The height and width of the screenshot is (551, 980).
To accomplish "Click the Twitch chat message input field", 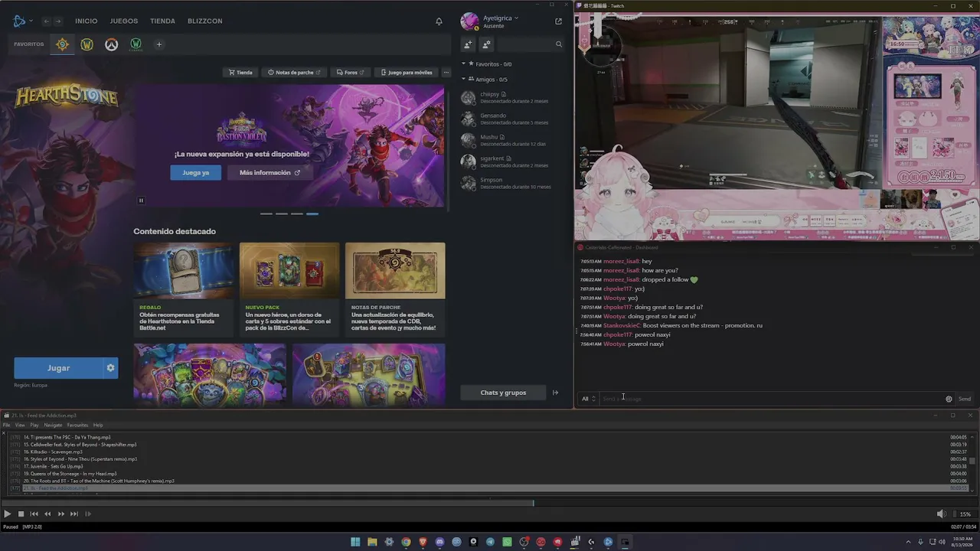I will 770,399.
